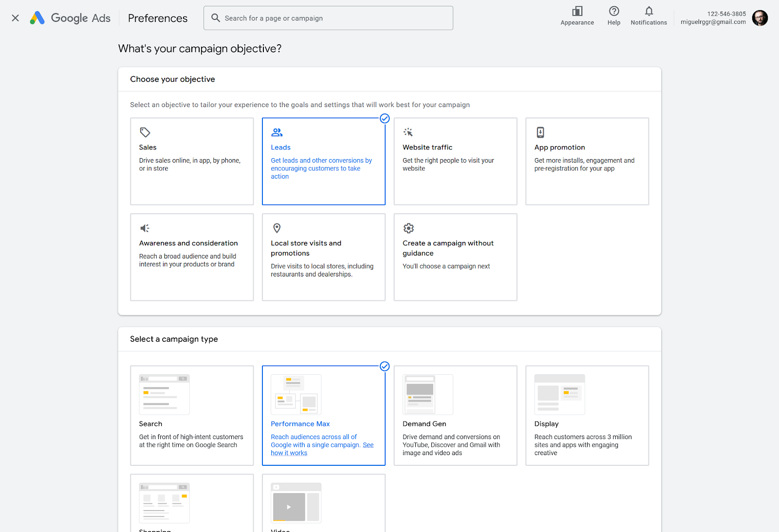
Task: Select the Video campaign thumbnail
Action: pos(296,503)
